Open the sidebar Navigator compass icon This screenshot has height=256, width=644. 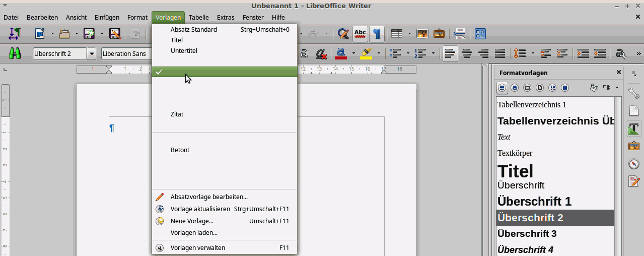pos(634,164)
